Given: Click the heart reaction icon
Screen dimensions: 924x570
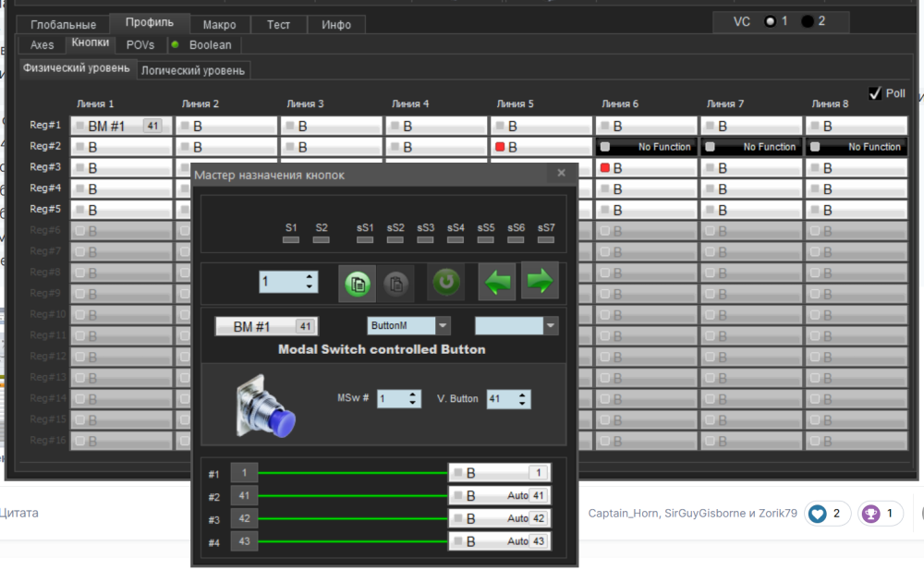Looking at the screenshot, I should (x=817, y=514).
